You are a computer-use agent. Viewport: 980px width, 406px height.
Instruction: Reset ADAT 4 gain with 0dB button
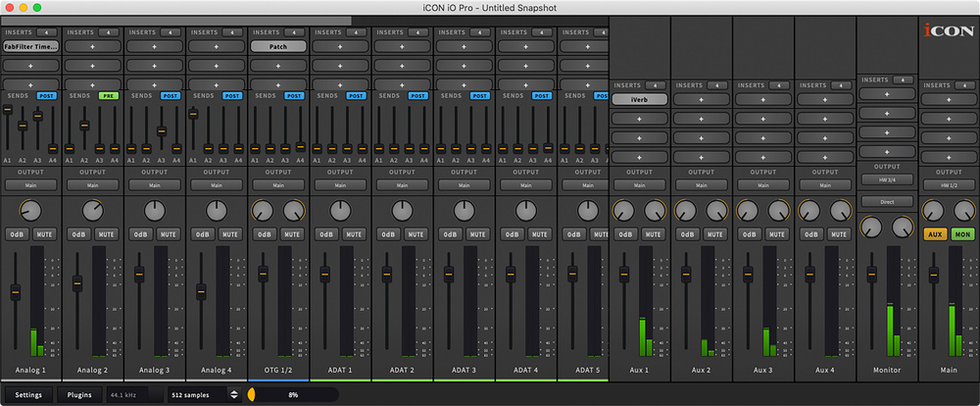pyautogui.click(x=512, y=234)
